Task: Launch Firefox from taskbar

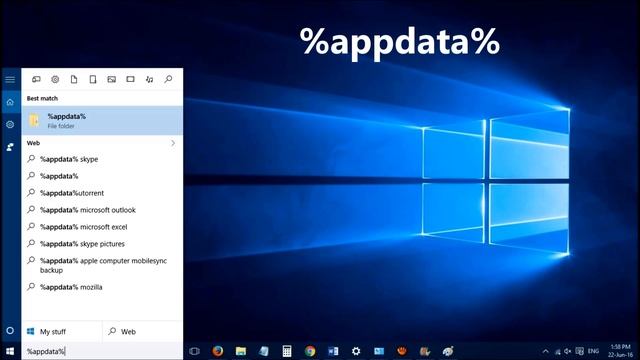Action: (x=218, y=351)
